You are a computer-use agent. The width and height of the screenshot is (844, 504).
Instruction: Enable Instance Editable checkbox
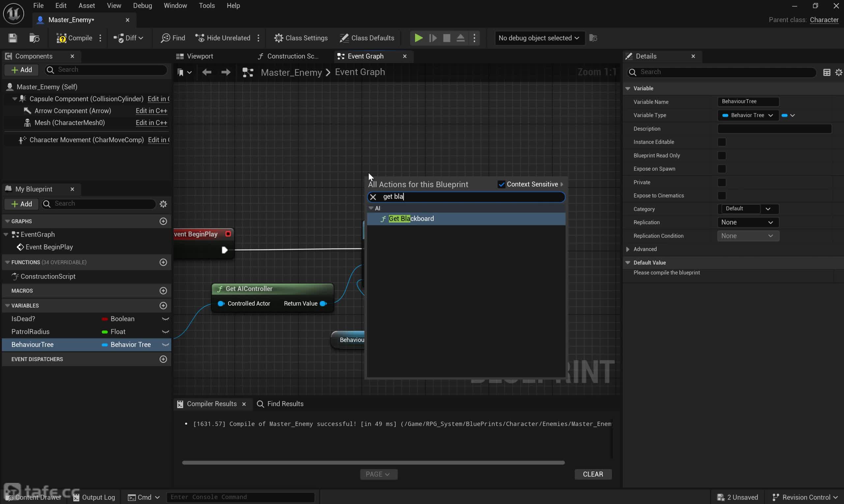pos(721,142)
